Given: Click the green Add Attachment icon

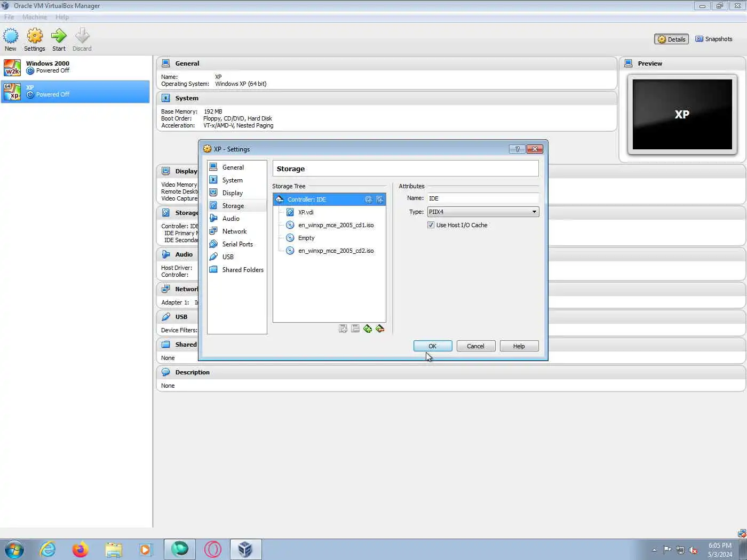Looking at the screenshot, I should (368, 329).
